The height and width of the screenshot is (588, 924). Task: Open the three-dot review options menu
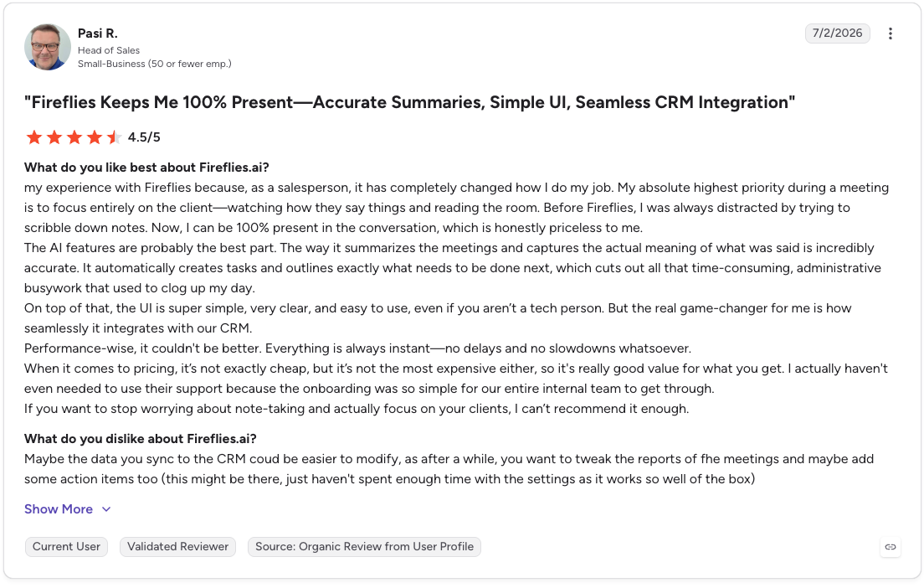pyautogui.click(x=890, y=34)
